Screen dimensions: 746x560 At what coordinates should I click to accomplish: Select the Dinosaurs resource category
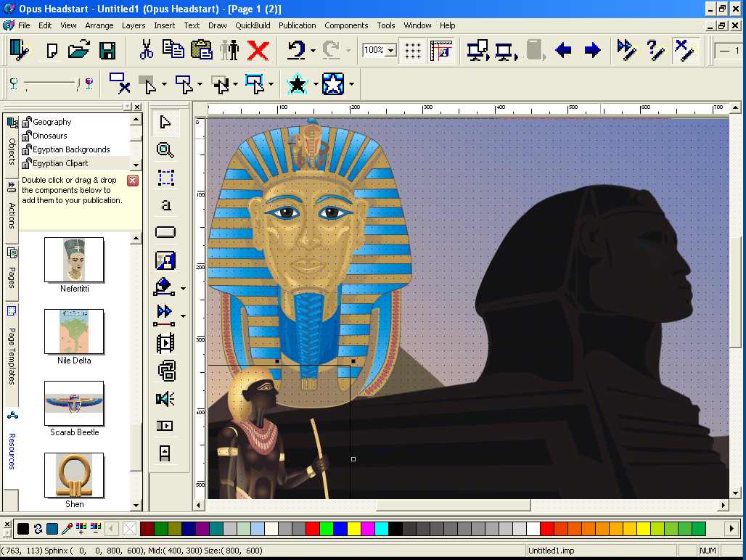pyautogui.click(x=49, y=136)
